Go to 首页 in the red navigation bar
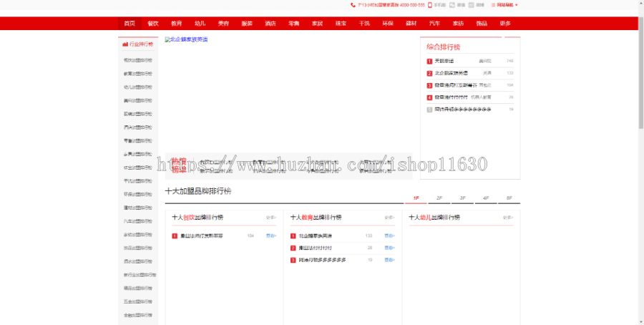 point(130,24)
